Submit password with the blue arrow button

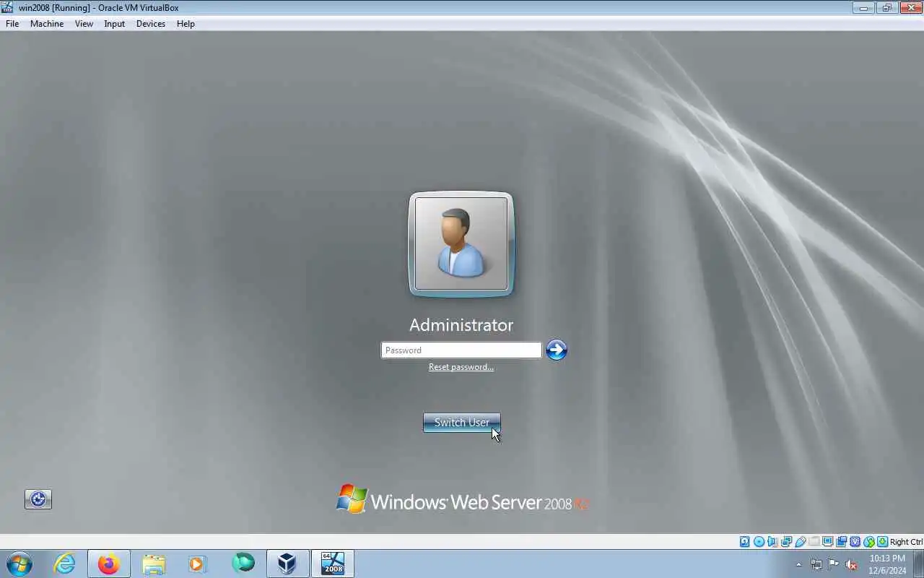click(x=556, y=350)
